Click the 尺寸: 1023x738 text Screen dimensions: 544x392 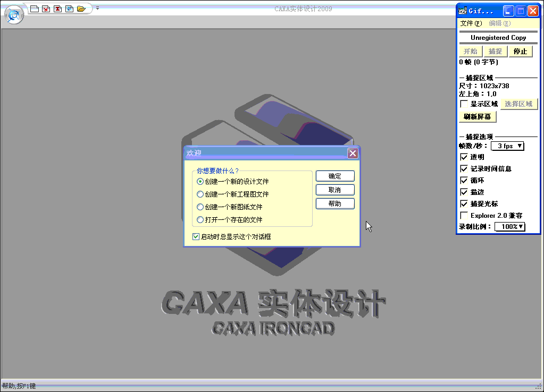[x=484, y=86]
